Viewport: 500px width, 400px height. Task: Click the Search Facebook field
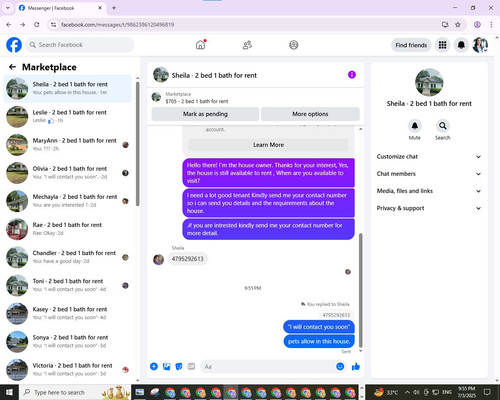pos(80,45)
